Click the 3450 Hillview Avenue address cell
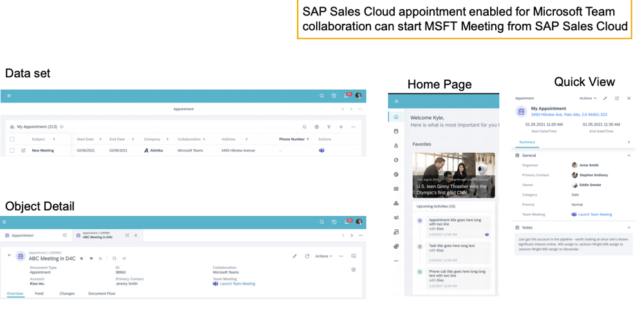Viewport: 644px width, 310px height. click(x=238, y=150)
